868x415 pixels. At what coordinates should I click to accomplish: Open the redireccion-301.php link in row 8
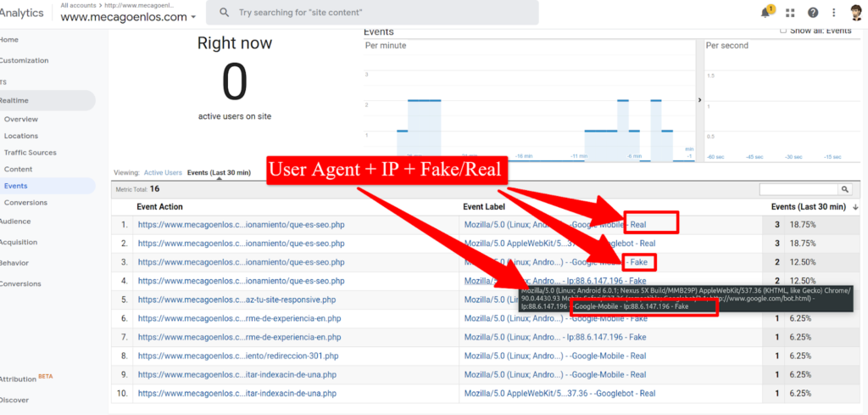click(237, 356)
